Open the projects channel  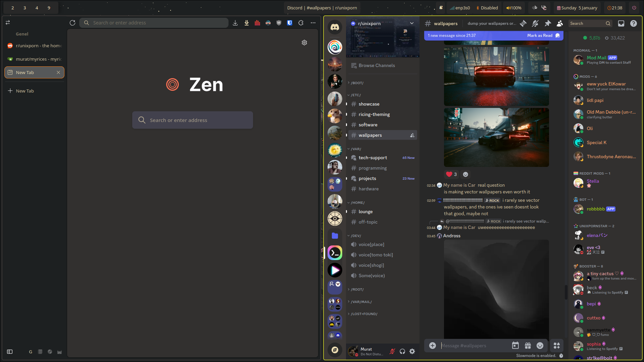(x=383, y=179)
